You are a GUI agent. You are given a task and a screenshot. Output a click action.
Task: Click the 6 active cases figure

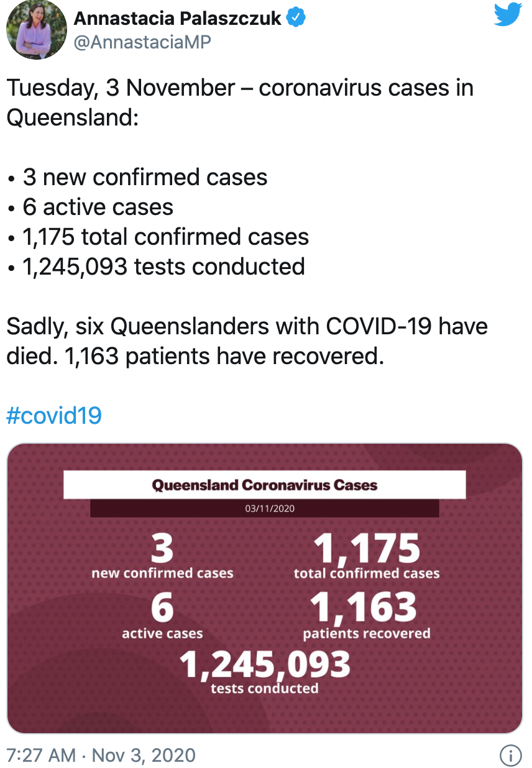[162, 615]
